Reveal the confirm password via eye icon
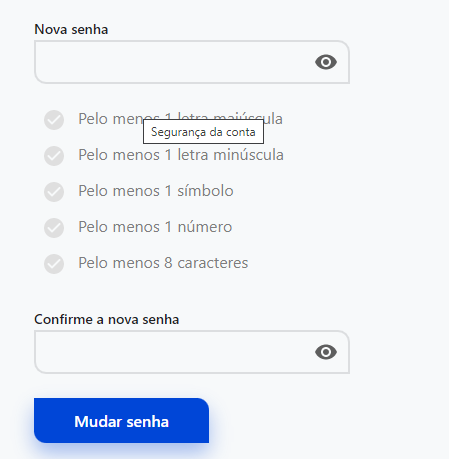 click(326, 352)
